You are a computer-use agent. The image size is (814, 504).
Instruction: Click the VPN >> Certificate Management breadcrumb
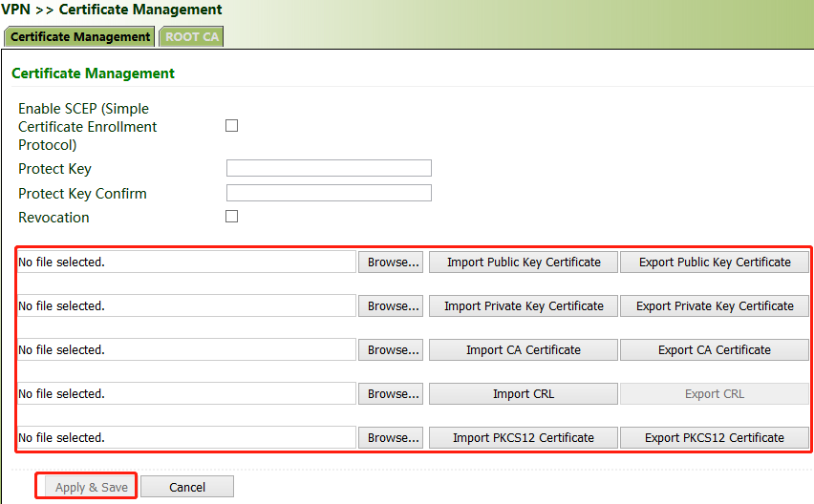112,10
